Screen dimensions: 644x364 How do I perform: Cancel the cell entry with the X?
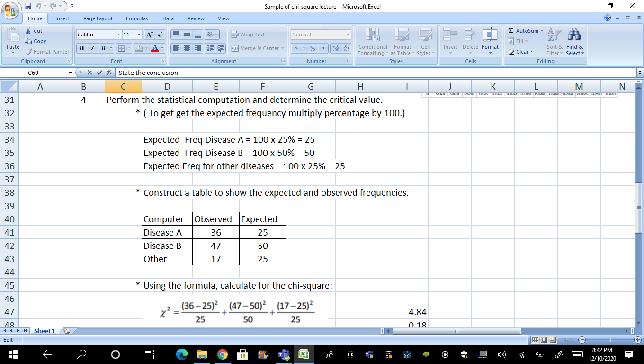(89, 73)
